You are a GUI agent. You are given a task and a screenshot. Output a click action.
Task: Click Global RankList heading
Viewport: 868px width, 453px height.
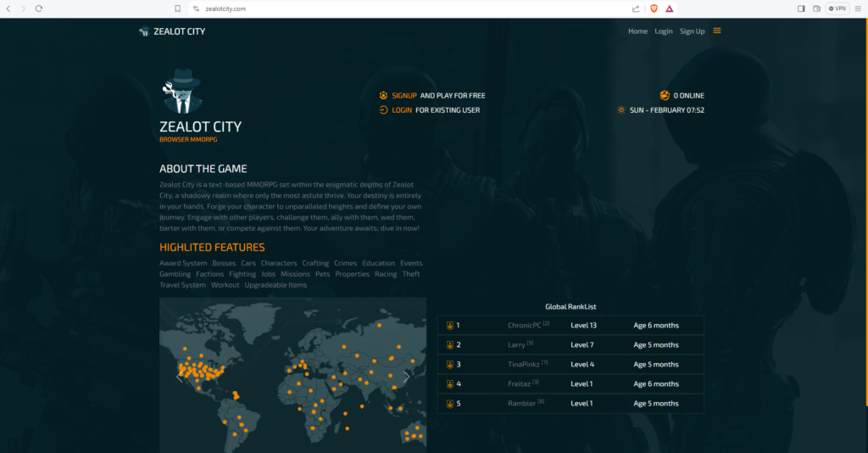pyautogui.click(x=570, y=307)
